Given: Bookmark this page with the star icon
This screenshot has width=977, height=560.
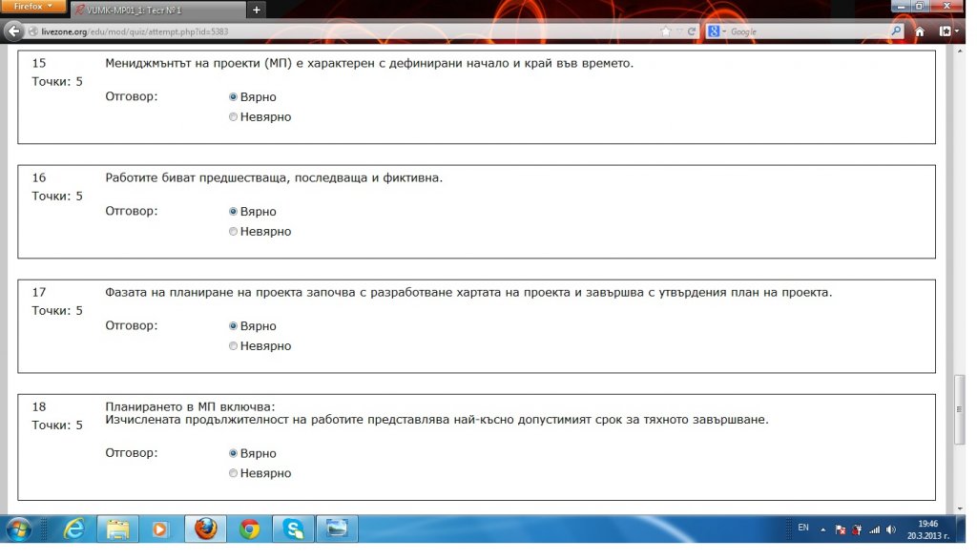Looking at the screenshot, I should click(x=665, y=31).
